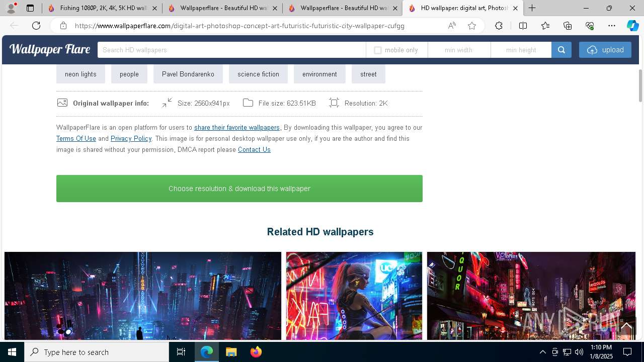644x362 pixels.
Task: Close the Fishing 1080P tab
Action: click(154, 8)
